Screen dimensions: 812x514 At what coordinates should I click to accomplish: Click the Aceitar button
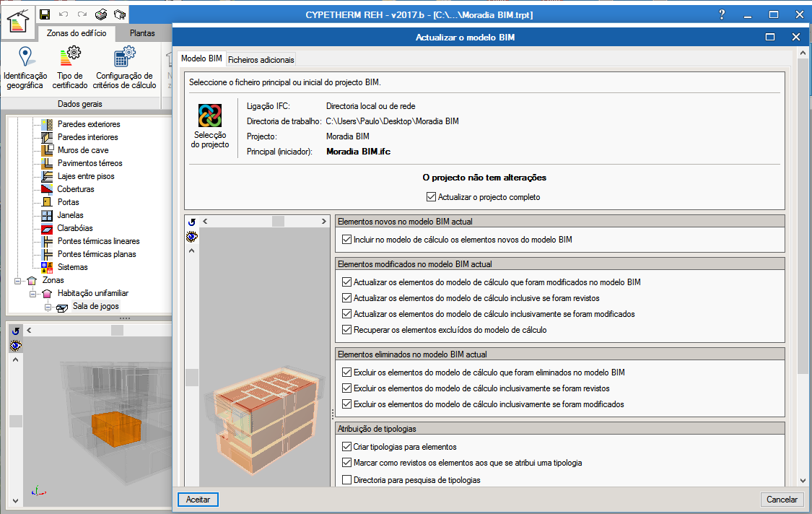(198, 500)
